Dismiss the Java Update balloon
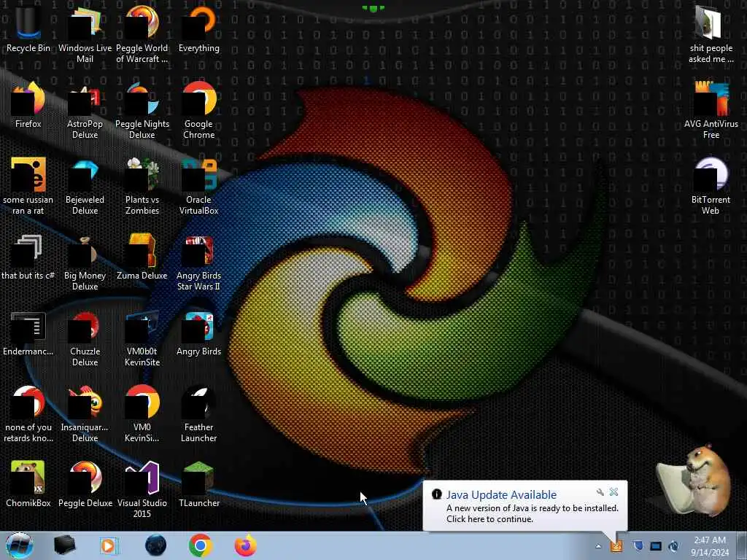This screenshot has width=747, height=560. point(614,492)
